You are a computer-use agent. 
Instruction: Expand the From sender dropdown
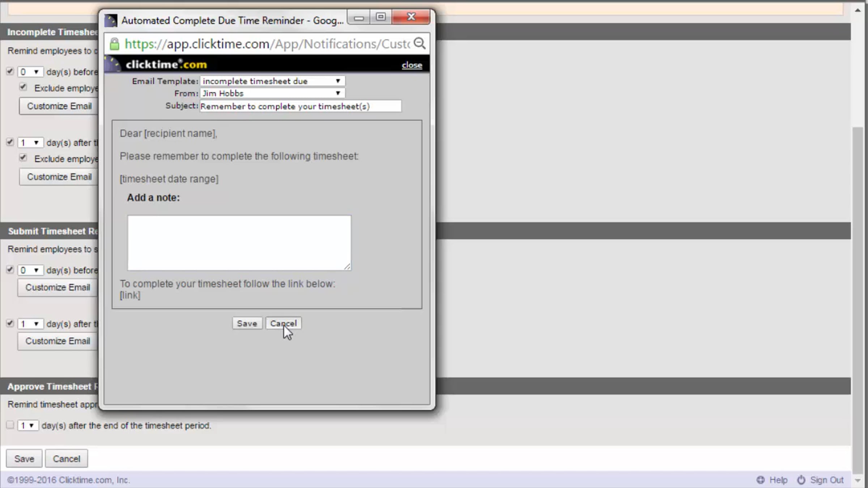(x=272, y=93)
